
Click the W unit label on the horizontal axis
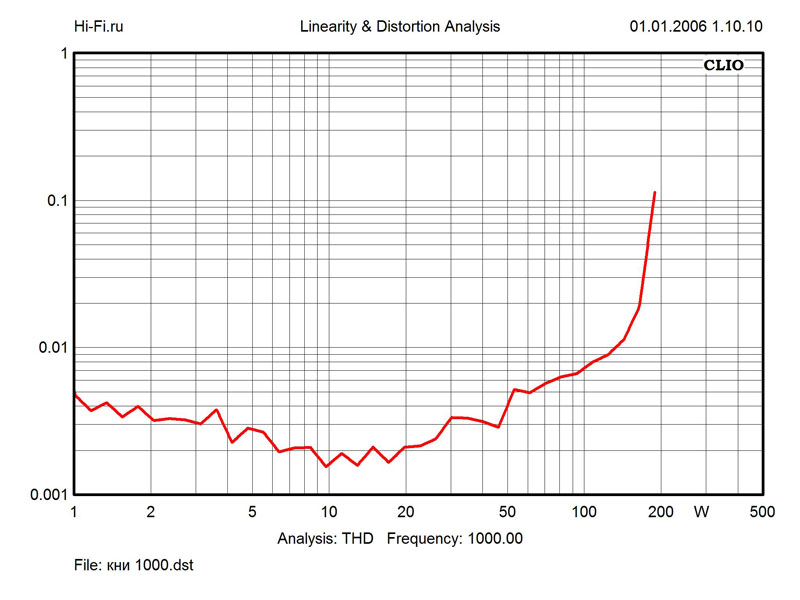tap(701, 512)
